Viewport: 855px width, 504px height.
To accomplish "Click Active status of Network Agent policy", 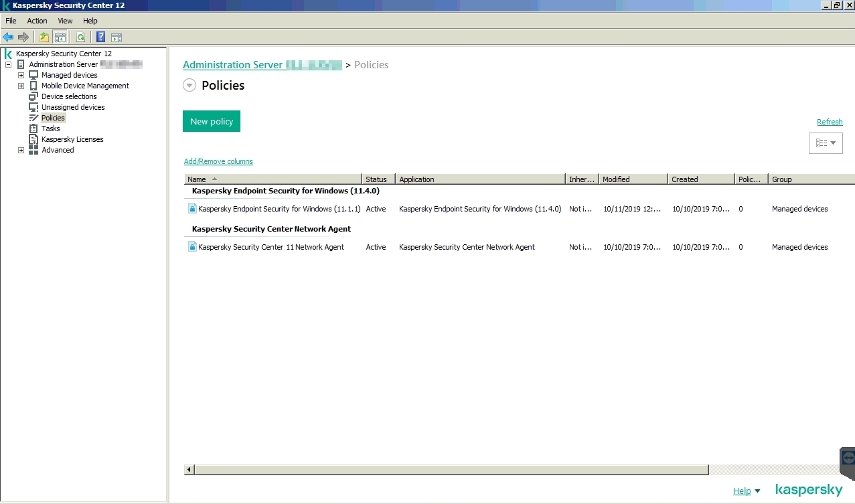I will click(x=376, y=247).
